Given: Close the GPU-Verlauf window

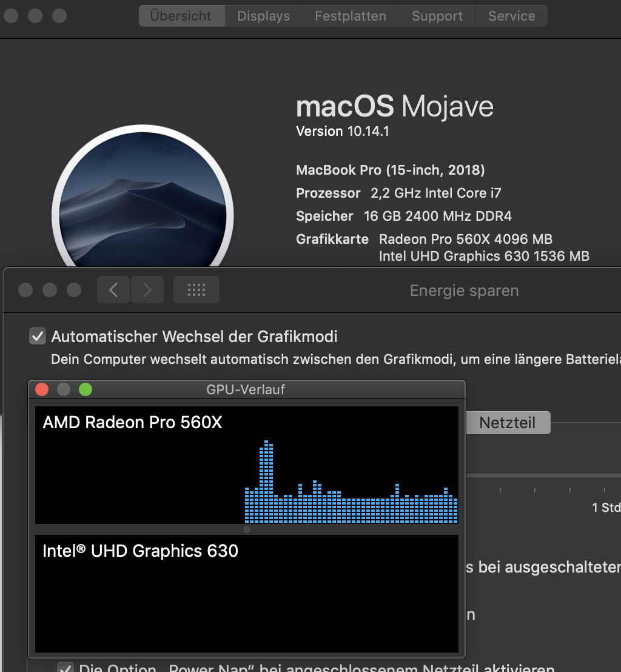Looking at the screenshot, I should click(42, 389).
